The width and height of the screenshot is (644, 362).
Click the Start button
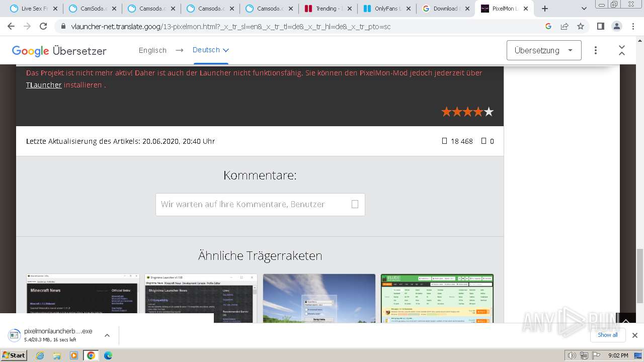click(x=14, y=355)
